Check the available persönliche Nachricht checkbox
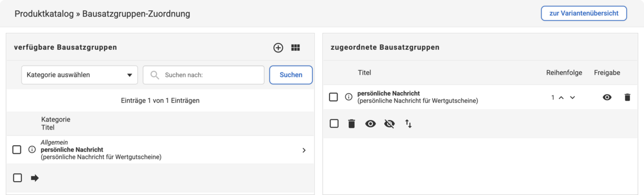This screenshot has height=195, width=644. click(x=17, y=150)
